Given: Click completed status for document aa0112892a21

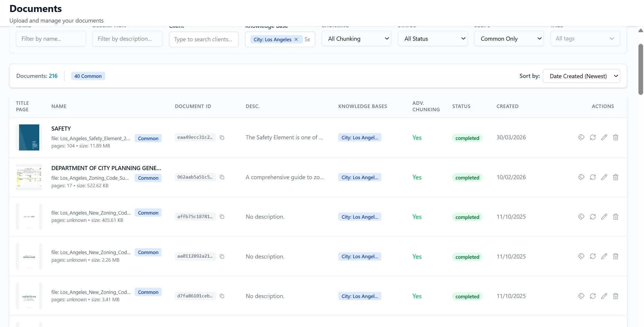Looking at the screenshot, I should pos(467,257).
